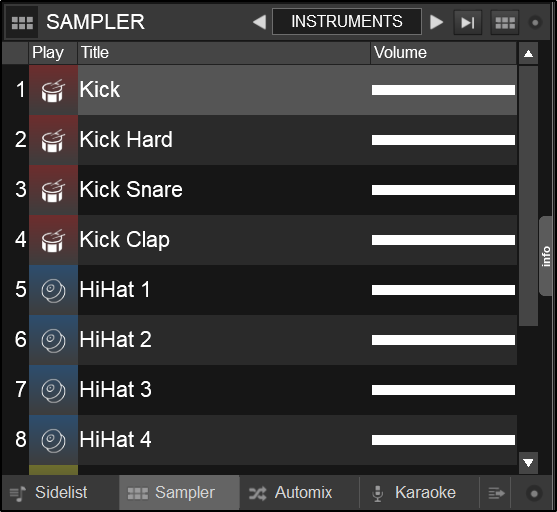Trigger the Kick Hard drum icon

[53, 140]
